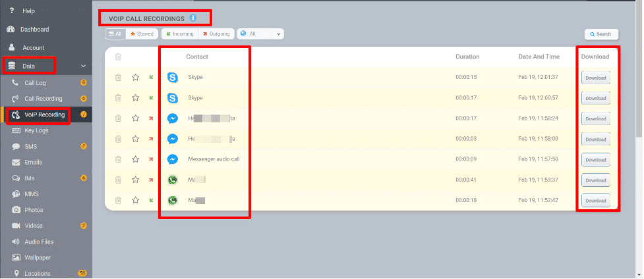This screenshot has height=279, width=644.
Task: Download the WhatsApp recording from 11:52:42
Action: point(595,201)
